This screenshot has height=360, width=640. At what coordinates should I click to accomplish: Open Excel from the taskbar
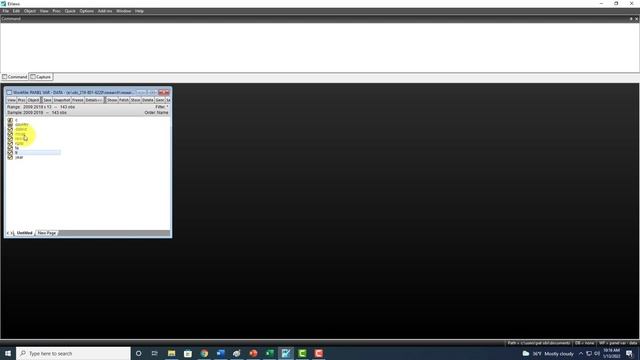click(270, 353)
